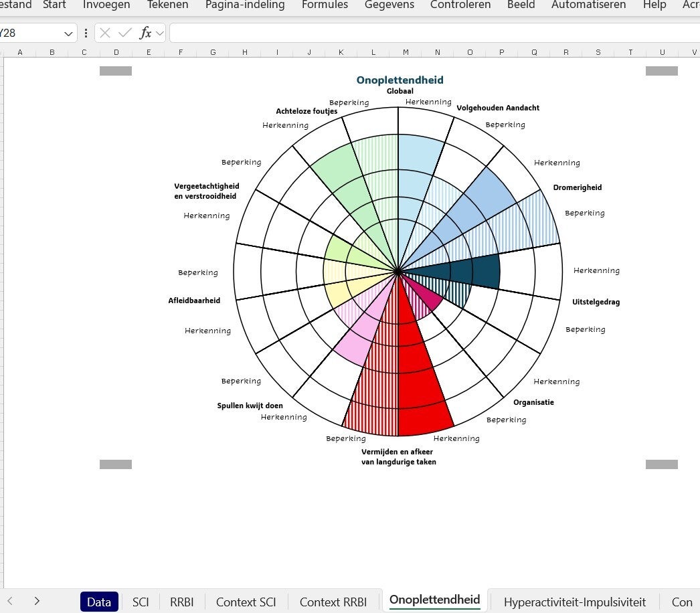Screen dimensions: 700x613
Task: Switch to the Data sheet tab
Action: pyautogui.click(x=99, y=602)
